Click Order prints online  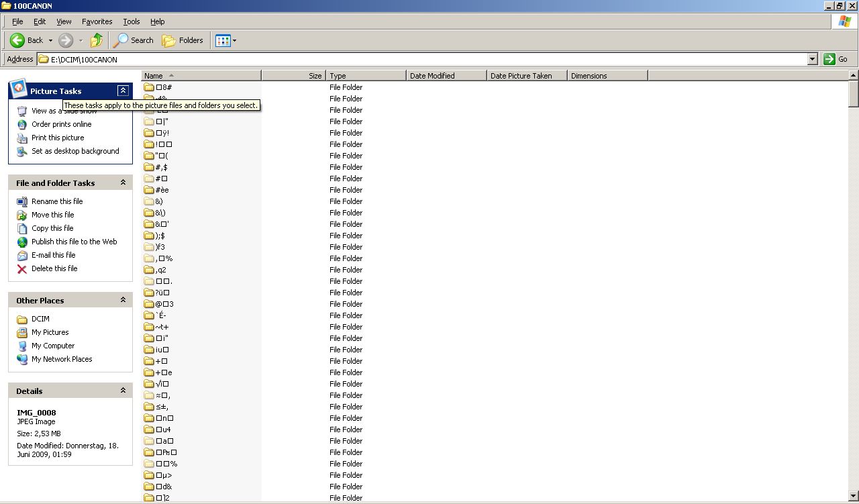point(62,124)
